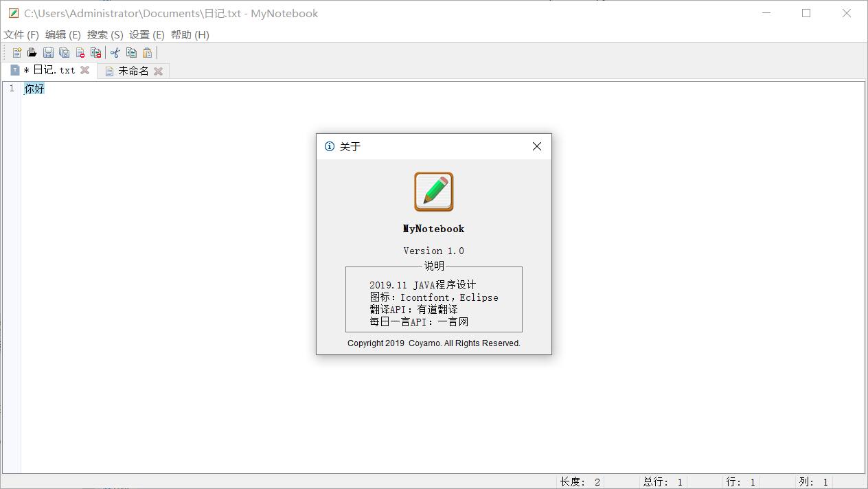Click the Save All toolbar icon
This screenshot has width=868, height=489.
coord(64,52)
